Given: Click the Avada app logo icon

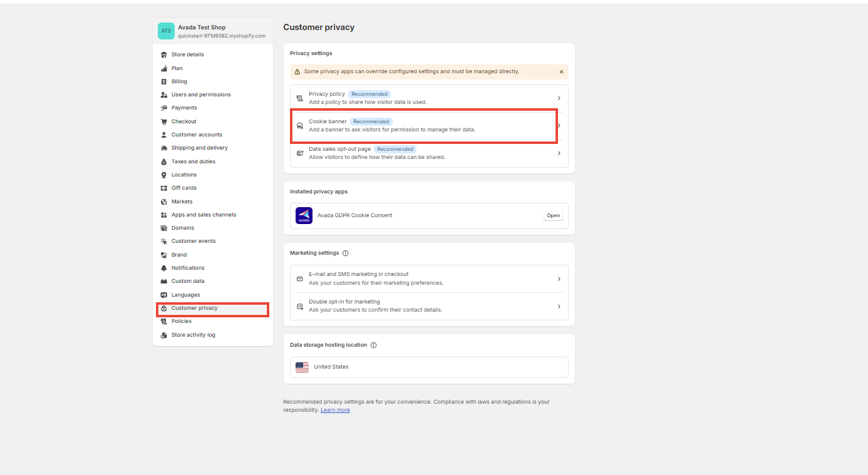Looking at the screenshot, I should point(304,215).
